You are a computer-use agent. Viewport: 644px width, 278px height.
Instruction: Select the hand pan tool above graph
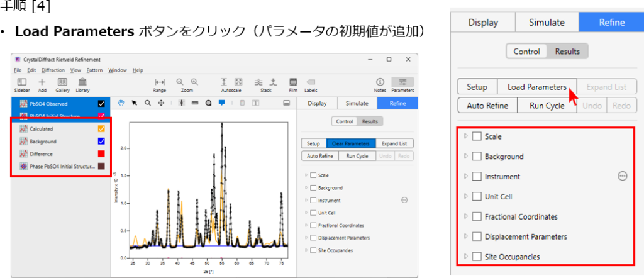[x=121, y=103]
